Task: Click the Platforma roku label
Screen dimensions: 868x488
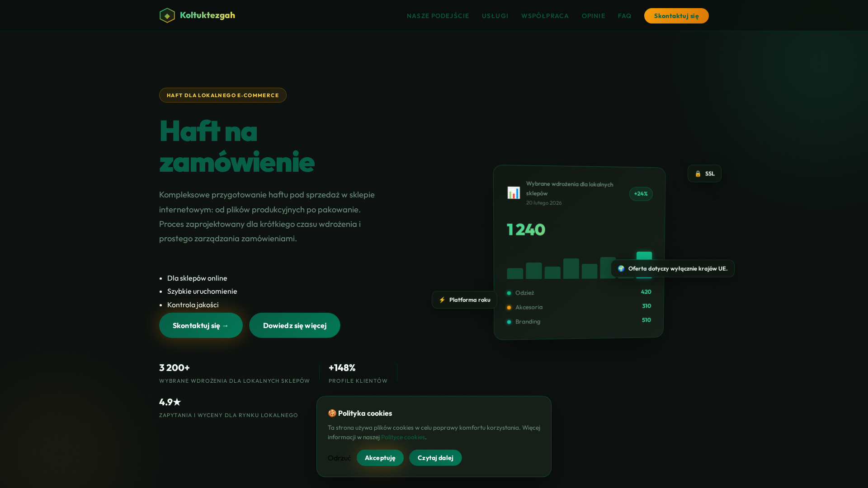Action: point(470,300)
